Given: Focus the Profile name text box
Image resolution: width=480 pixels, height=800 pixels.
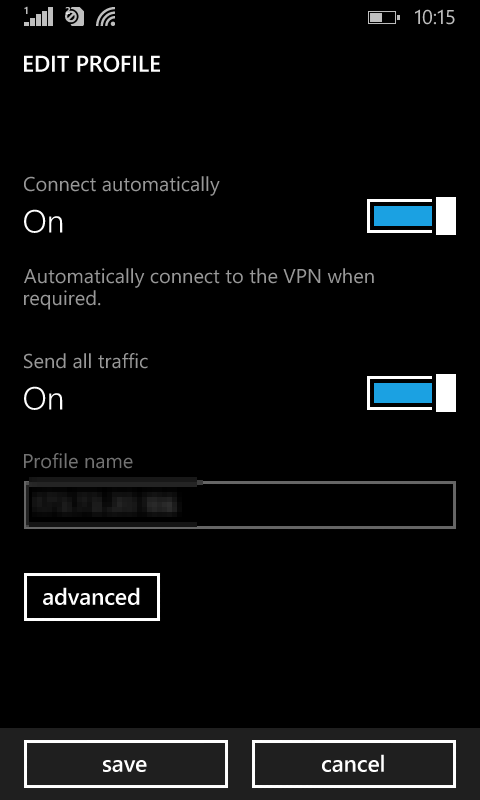Looking at the screenshot, I should (x=240, y=505).
